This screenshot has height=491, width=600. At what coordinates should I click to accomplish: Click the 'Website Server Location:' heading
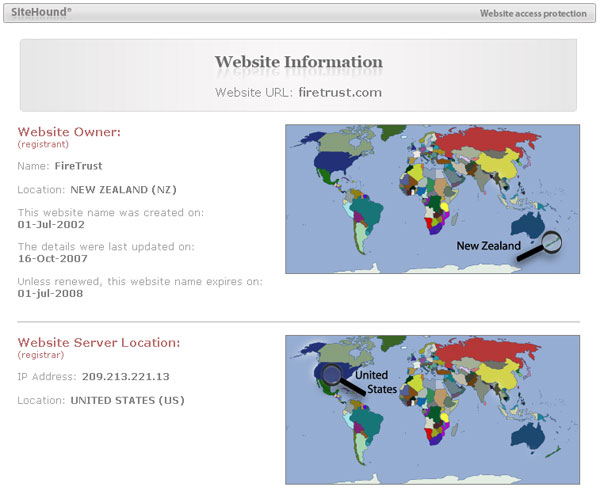99,343
